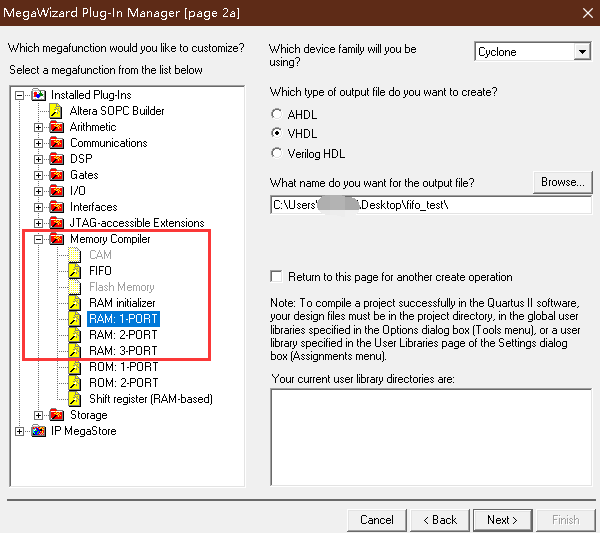Open the device family Cyclone dropdown
The height and width of the screenshot is (533, 600).
click(582, 52)
